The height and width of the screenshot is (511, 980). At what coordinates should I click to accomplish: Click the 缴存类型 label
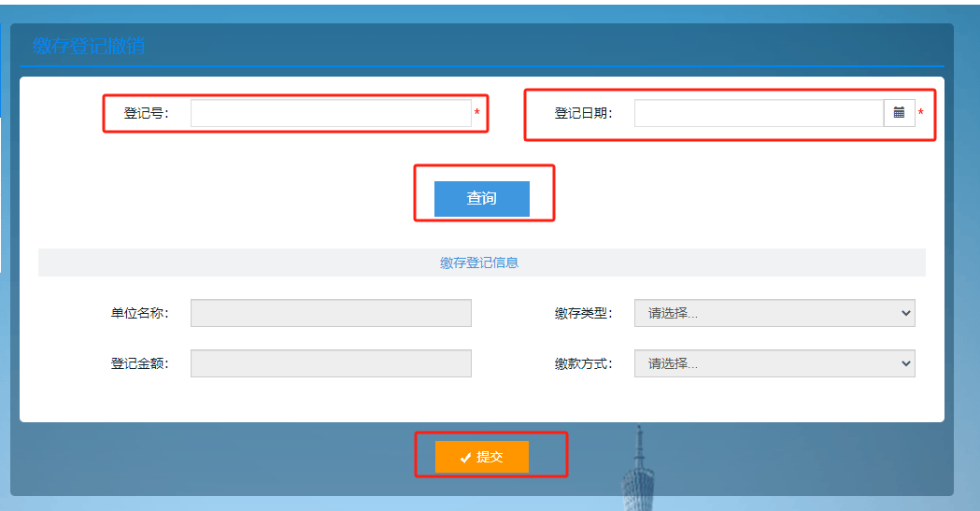[x=584, y=313]
